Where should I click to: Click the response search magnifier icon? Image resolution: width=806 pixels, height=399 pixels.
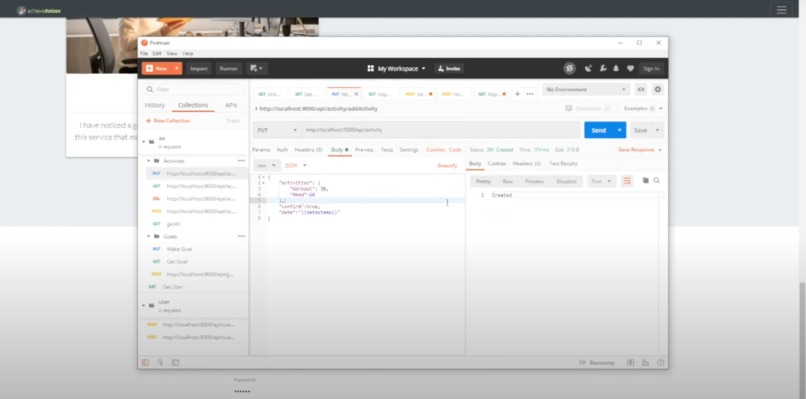pos(656,180)
